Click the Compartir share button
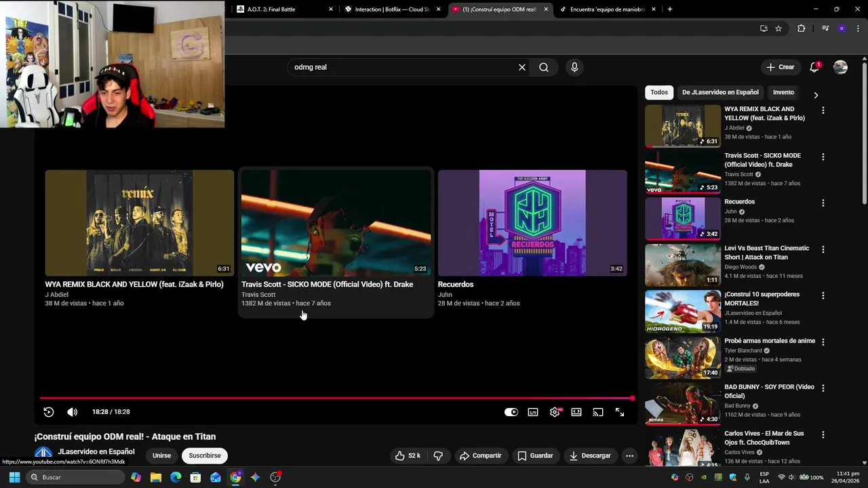 pos(480,455)
